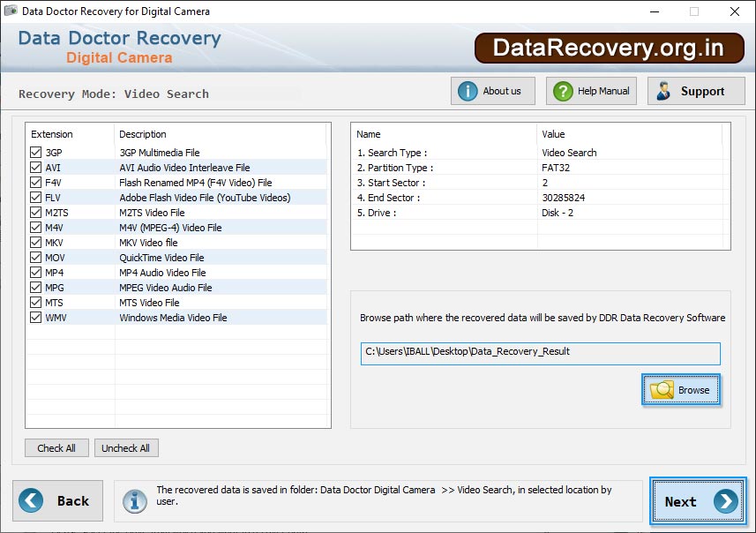
Task: Uncheck the WMV extension checkbox
Action: click(35, 318)
